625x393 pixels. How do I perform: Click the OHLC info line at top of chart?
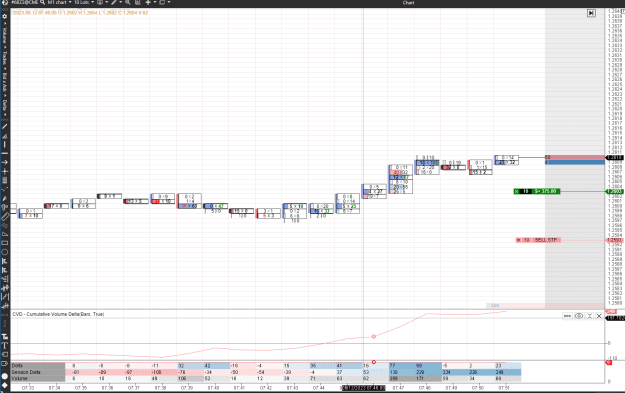pos(80,13)
